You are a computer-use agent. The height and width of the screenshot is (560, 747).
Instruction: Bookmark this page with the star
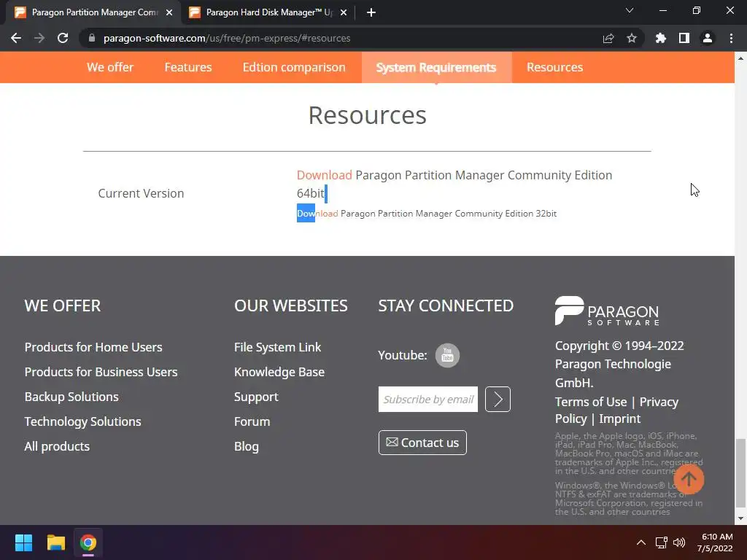[632, 38]
